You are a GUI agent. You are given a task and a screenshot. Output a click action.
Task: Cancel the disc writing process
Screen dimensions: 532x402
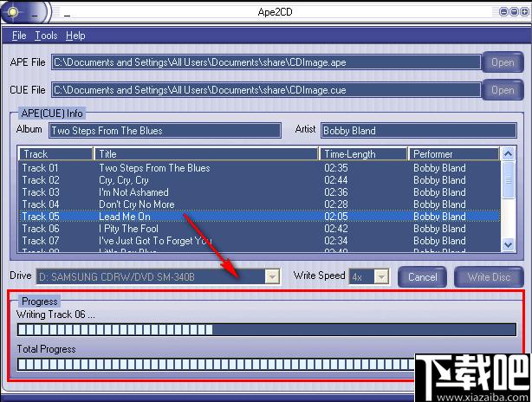tap(422, 277)
